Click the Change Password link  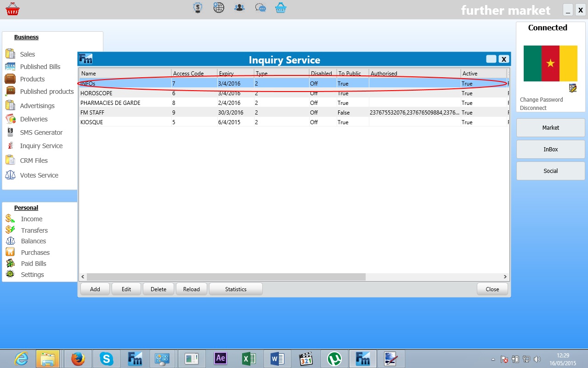(541, 100)
